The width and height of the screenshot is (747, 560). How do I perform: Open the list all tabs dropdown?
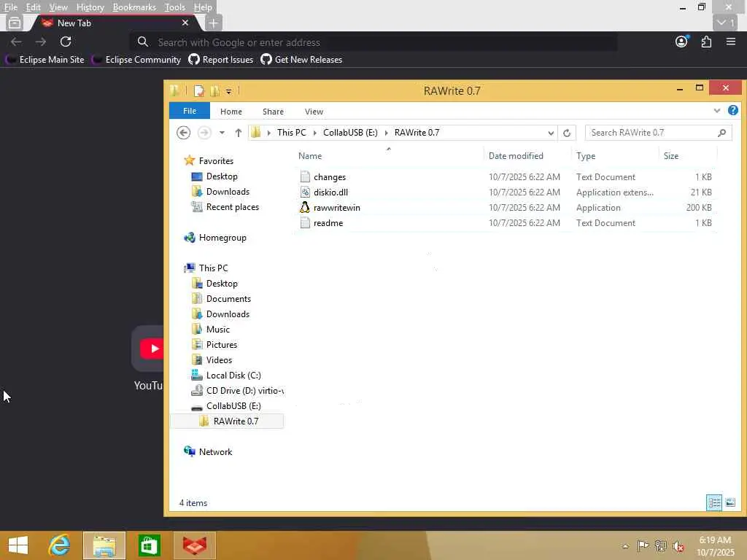726,23
